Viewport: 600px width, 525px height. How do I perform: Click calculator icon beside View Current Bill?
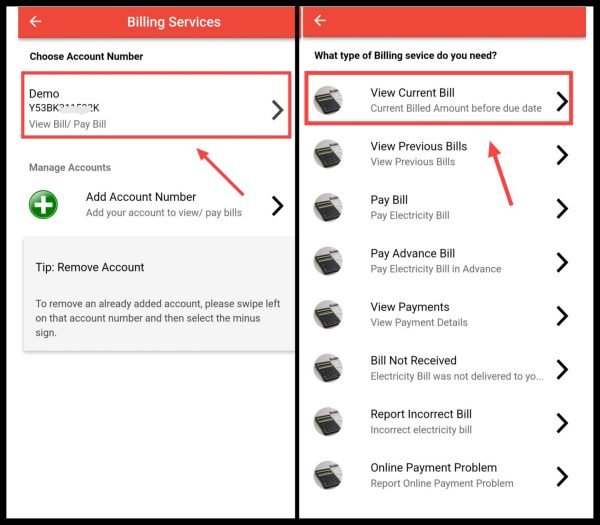[x=329, y=100]
